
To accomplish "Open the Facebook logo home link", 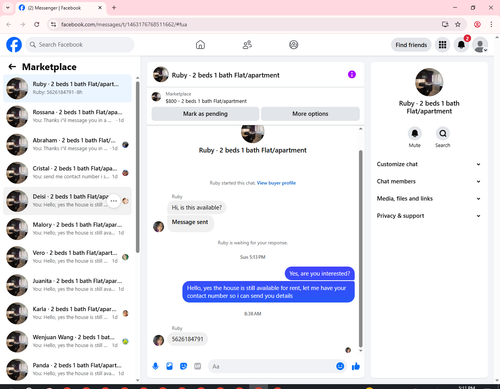I will coord(14,45).
